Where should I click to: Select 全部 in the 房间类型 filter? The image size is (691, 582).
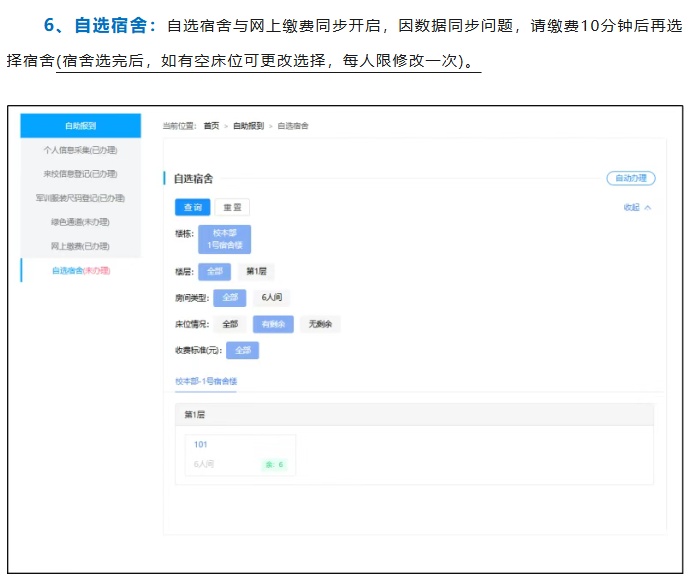coord(229,297)
